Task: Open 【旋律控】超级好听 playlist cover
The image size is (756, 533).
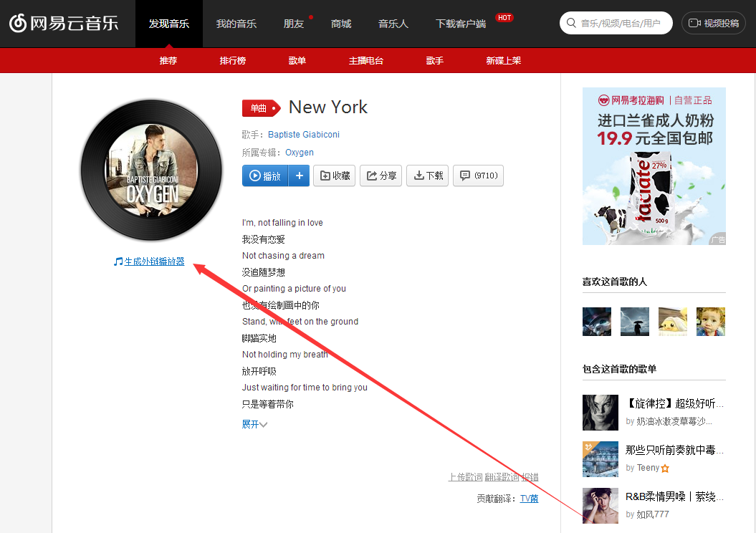Action: click(601, 413)
